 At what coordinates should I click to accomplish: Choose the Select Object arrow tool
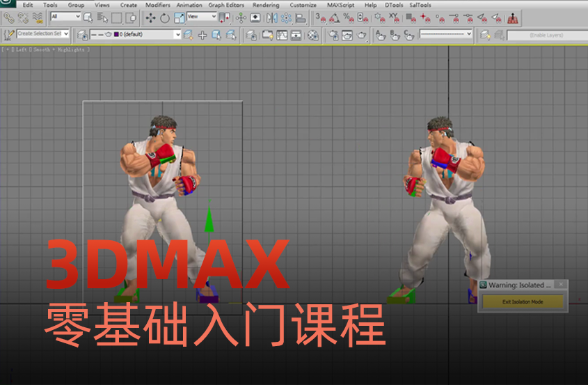(x=88, y=17)
